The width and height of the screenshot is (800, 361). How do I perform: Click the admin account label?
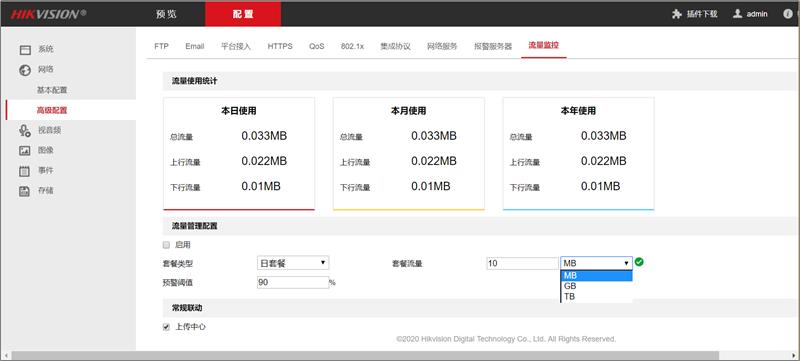click(757, 14)
